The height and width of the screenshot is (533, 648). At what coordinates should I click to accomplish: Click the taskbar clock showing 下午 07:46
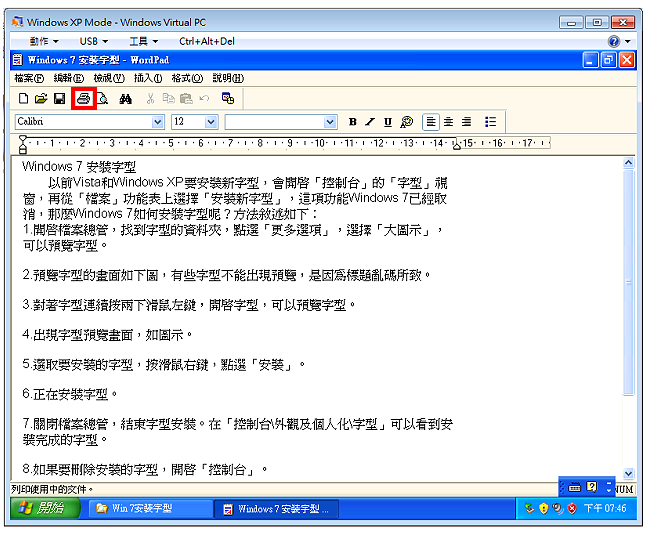[x=605, y=508]
